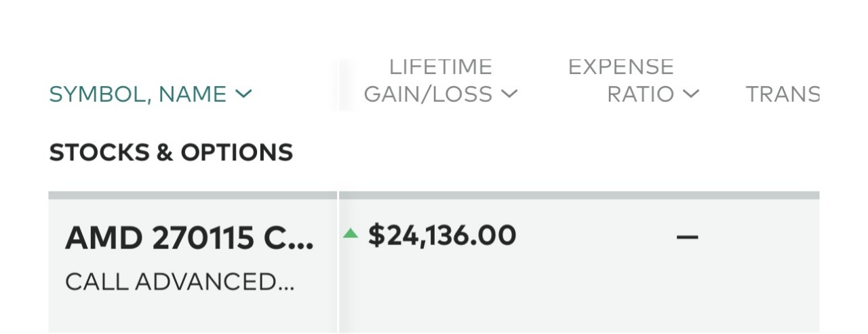Click the green up-triangle gain indicator
868x334 pixels.
click(350, 234)
